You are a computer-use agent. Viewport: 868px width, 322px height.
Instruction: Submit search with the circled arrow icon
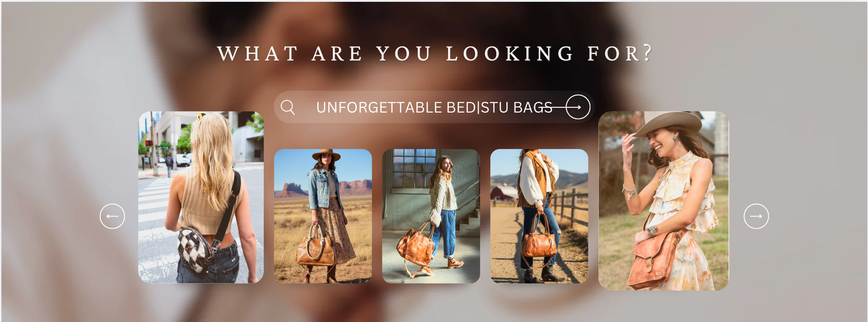point(578,107)
